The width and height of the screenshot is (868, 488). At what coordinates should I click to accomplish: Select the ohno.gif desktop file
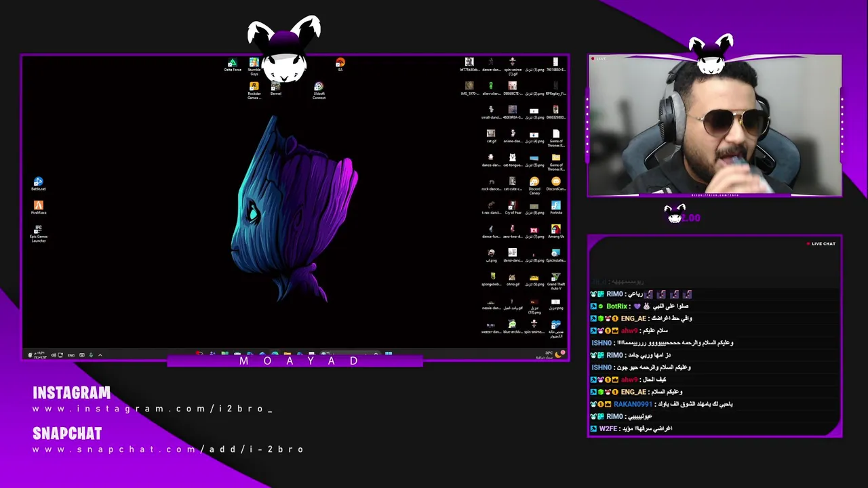click(x=513, y=279)
